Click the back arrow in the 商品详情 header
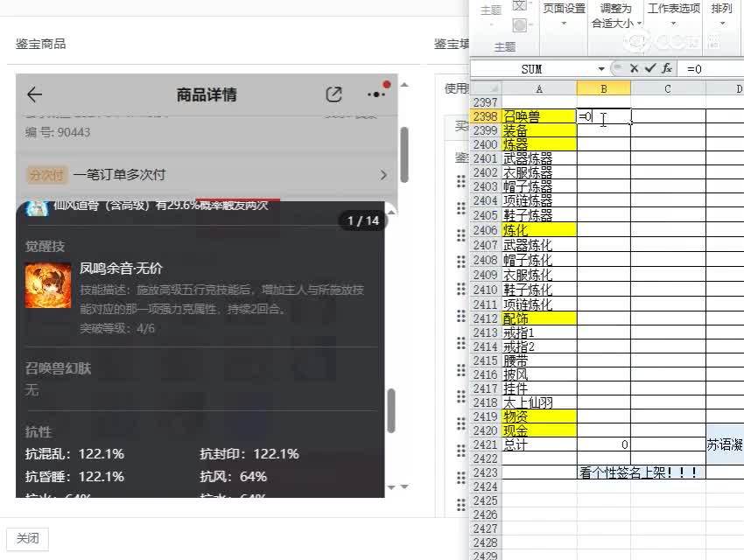 point(33,94)
